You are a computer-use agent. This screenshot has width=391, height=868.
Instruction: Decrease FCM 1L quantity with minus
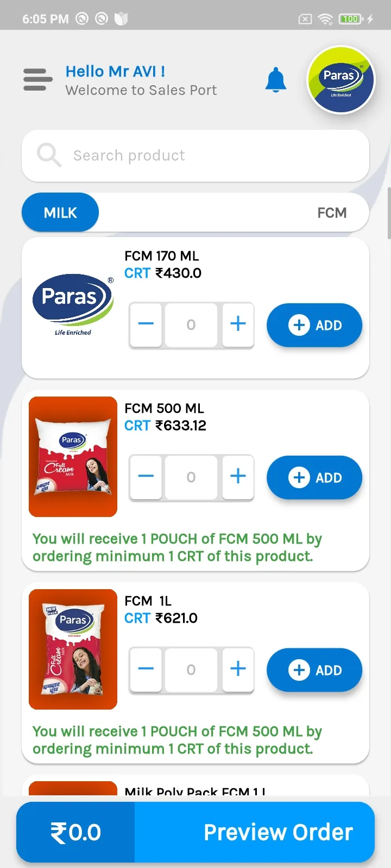(146, 669)
